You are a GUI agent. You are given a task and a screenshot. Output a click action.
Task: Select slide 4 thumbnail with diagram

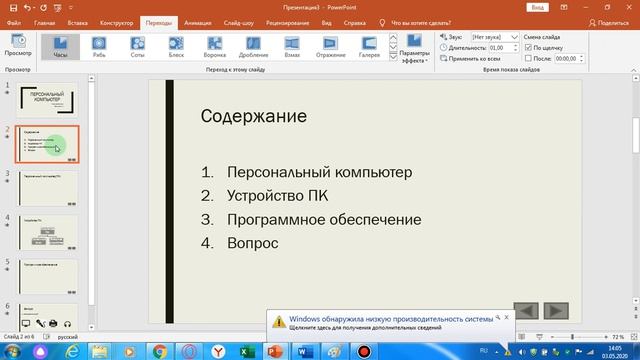(x=47, y=233)
